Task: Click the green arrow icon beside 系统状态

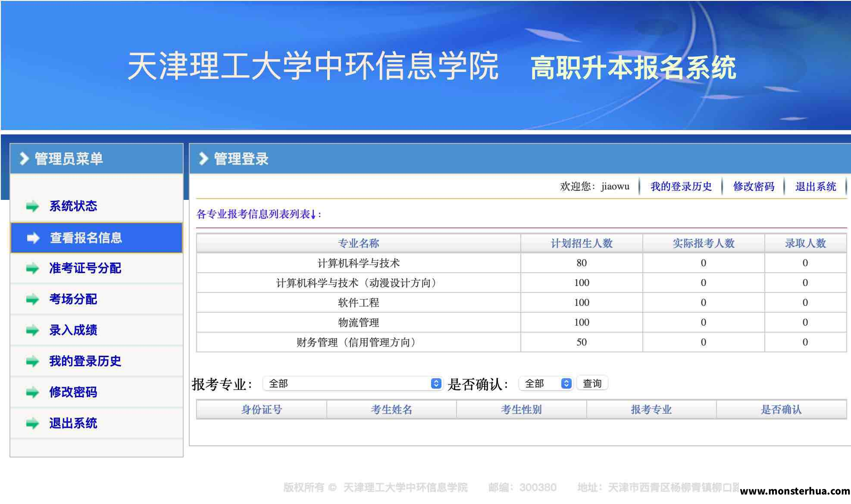Action: coord(32,206)
